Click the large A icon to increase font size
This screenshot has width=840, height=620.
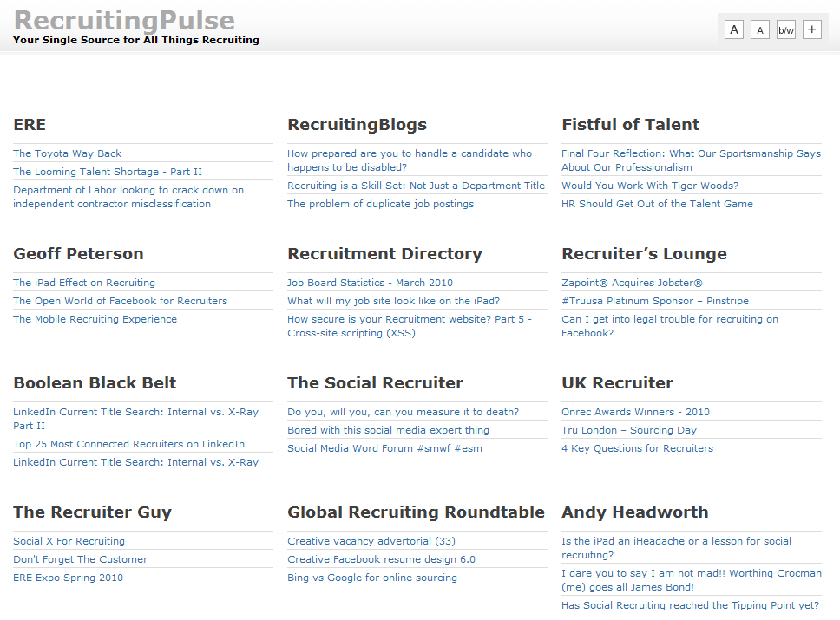tap(733, 29)
